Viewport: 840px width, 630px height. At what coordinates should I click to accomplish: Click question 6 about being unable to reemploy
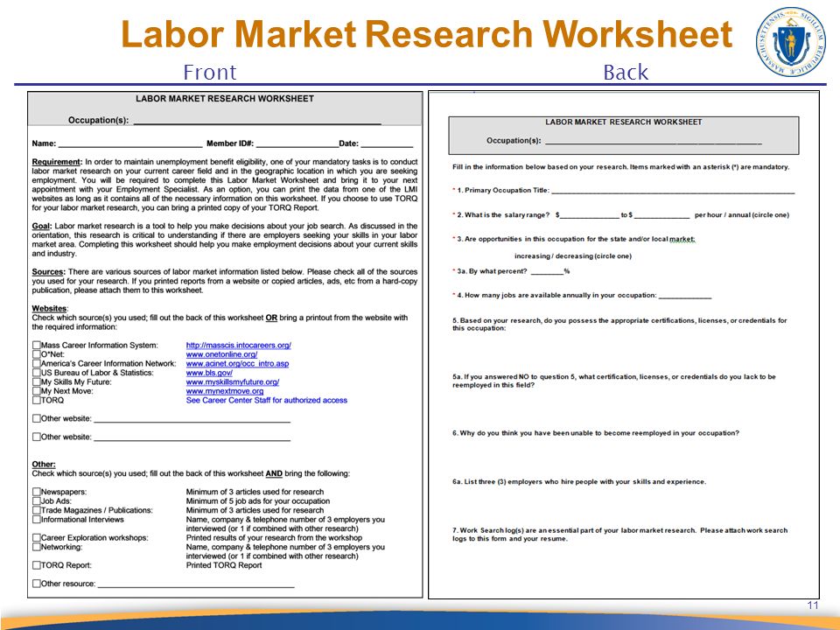(596, 433)
